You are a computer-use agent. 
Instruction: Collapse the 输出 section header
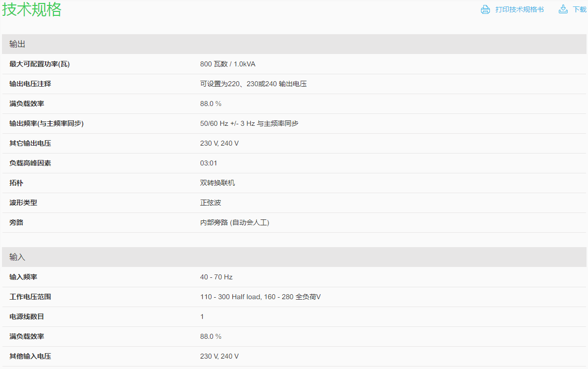17,44
